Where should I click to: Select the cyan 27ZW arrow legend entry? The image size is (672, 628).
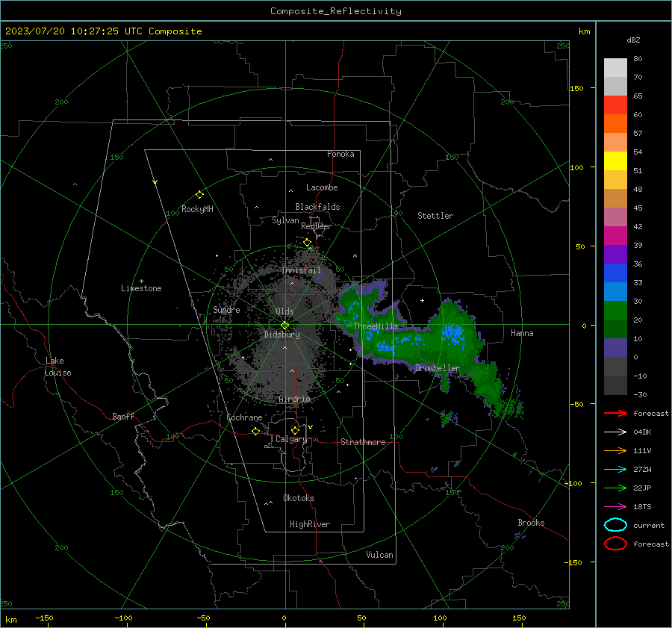615,470
